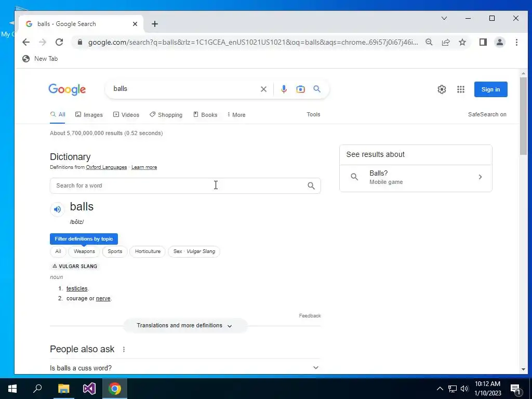Viewport: 532px width, 399px height.
Task: Click the address bar URL
Action: pyautogui.click(x=253, y=42)
